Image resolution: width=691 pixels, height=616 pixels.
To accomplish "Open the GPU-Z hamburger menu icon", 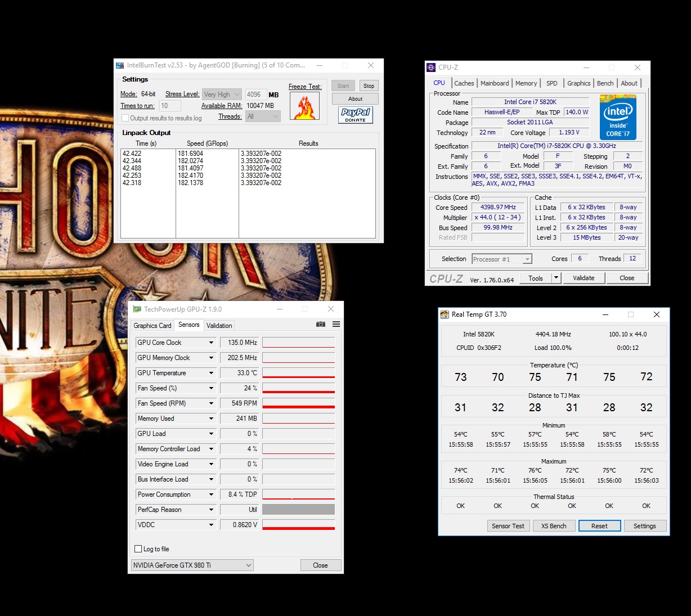I will point(336,324).
